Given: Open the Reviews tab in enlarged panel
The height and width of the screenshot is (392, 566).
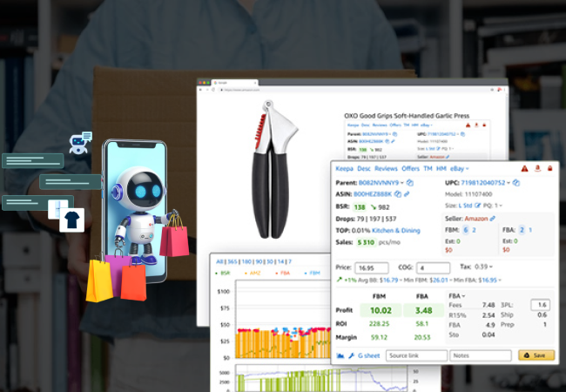Looking at the screenshot, I should [x=386, y=168].
